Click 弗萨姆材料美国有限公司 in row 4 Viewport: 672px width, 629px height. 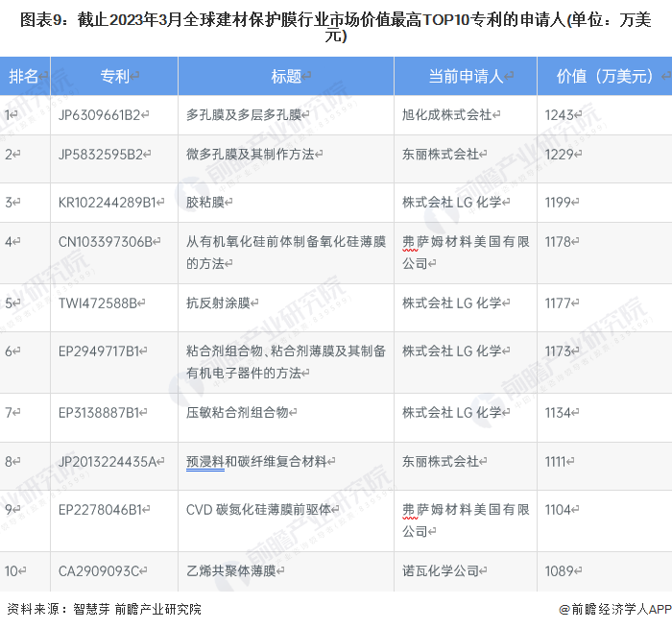[x=466, y=253]
